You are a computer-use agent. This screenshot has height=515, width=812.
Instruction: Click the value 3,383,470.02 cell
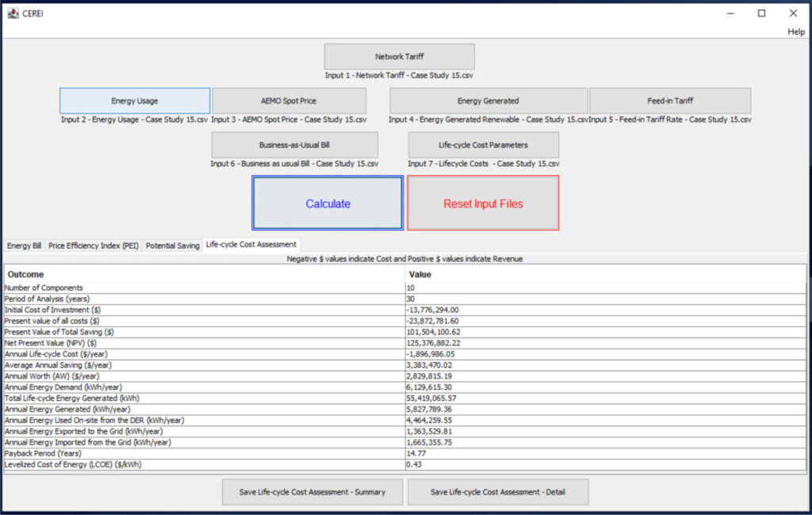click(x=606, y=365)
